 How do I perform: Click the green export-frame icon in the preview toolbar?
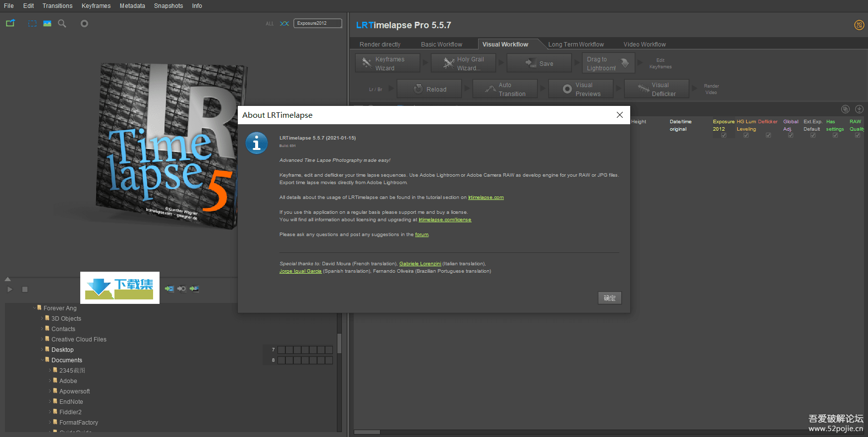click(x=10, y=23)
